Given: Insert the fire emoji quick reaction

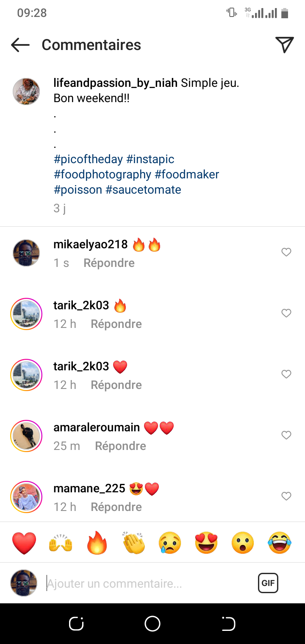Looking at the screenshot, I should coord(97,543).
